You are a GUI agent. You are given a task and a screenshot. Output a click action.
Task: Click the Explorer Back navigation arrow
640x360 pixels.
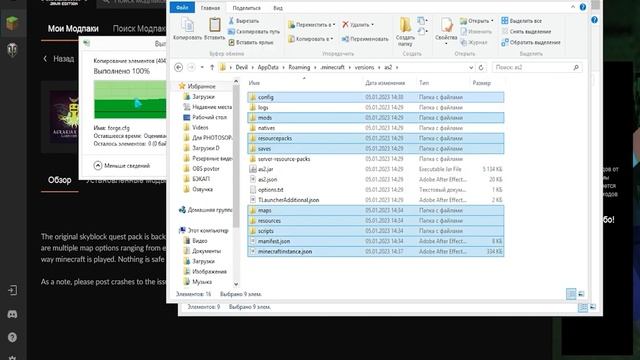click(178, 67)
